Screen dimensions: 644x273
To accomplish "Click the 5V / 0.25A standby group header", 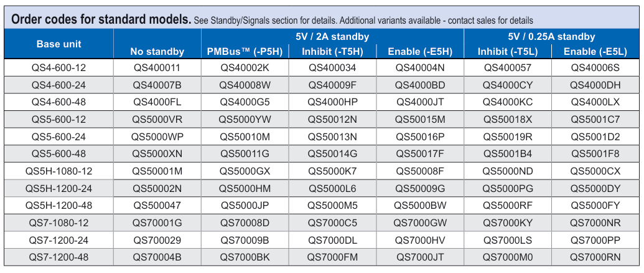I will 551,37.
